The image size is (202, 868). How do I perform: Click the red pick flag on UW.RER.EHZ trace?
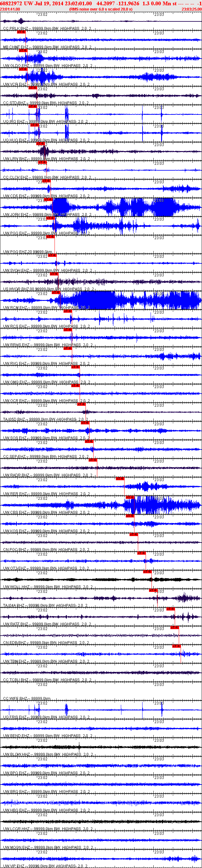pos(120,478)
